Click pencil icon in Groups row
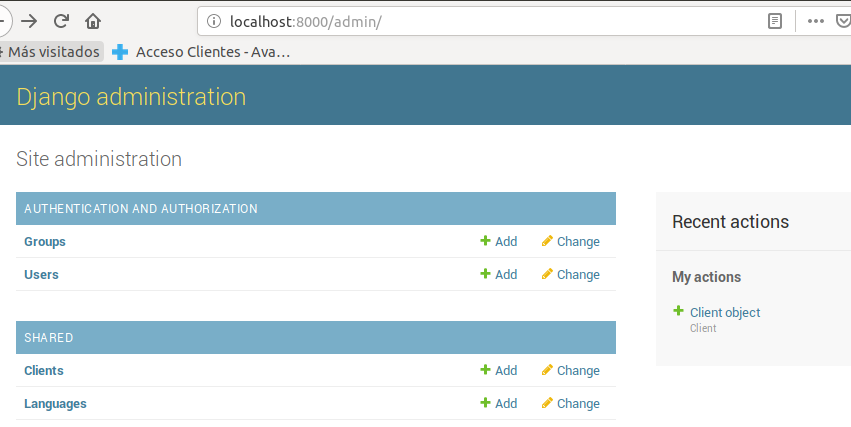 pyautogui.click(x=547, y=241)
